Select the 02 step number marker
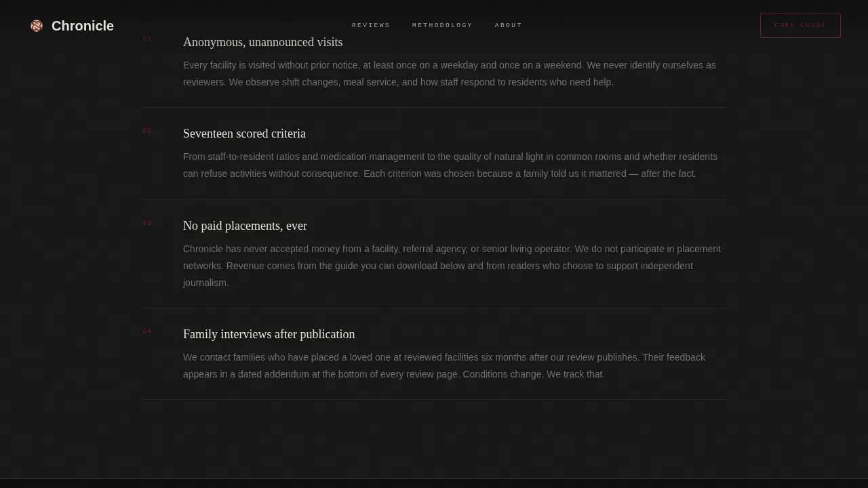This screenshot has height=488, width=868. point(147,131)
